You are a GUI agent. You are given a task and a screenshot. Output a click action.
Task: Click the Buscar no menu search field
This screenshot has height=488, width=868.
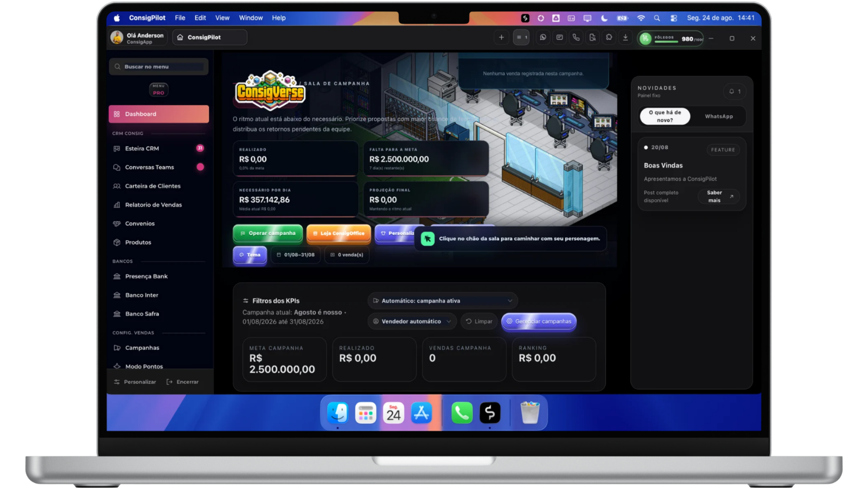[158, 67]
